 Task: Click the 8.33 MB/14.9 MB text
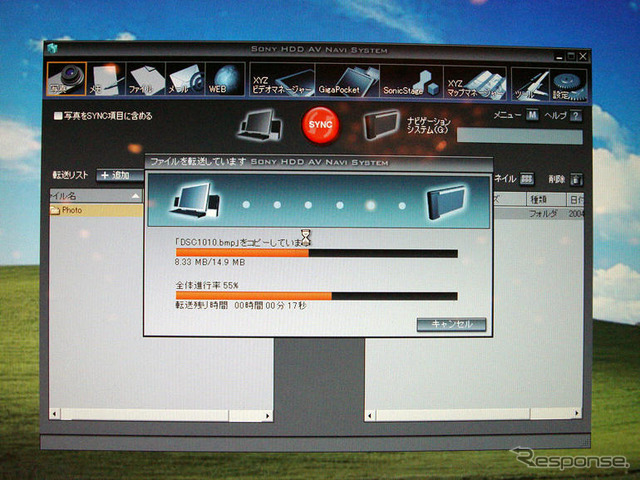click(x=210, y=262)
